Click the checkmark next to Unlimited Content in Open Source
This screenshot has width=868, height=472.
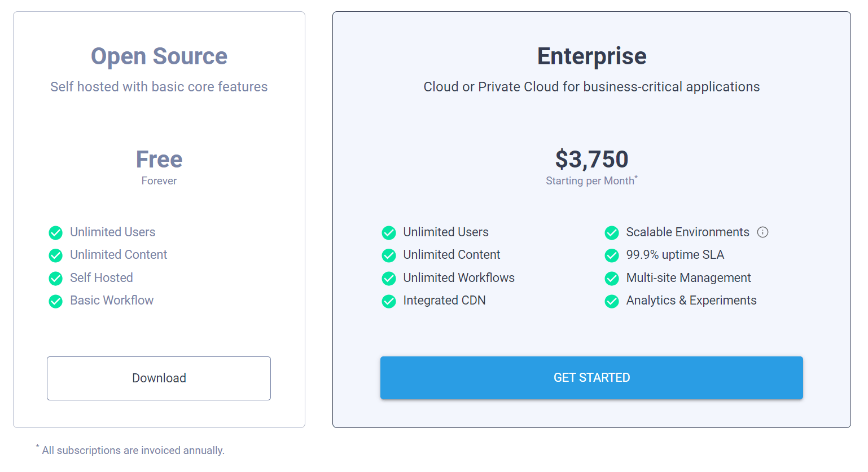[x=55, y=255]
